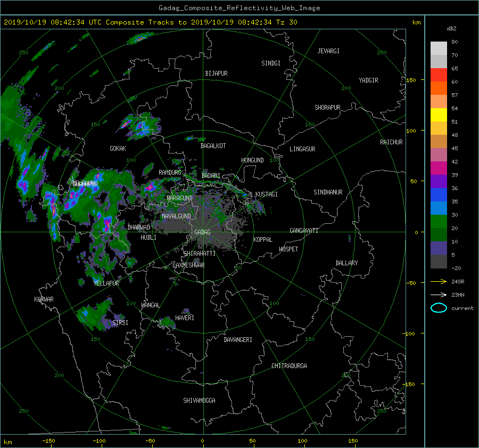Click the HAVERI label on the map
The width and height of the screenshot is (479, 448).
(185, 318)
